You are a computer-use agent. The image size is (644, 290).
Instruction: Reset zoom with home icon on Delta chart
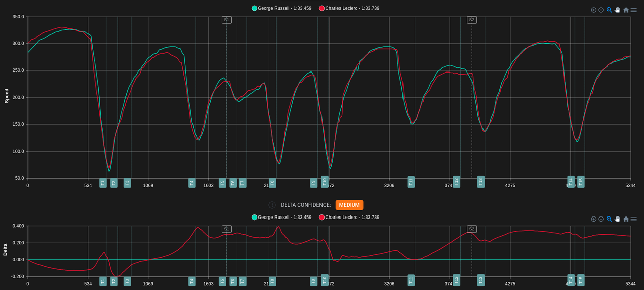(x=626, y=219)
